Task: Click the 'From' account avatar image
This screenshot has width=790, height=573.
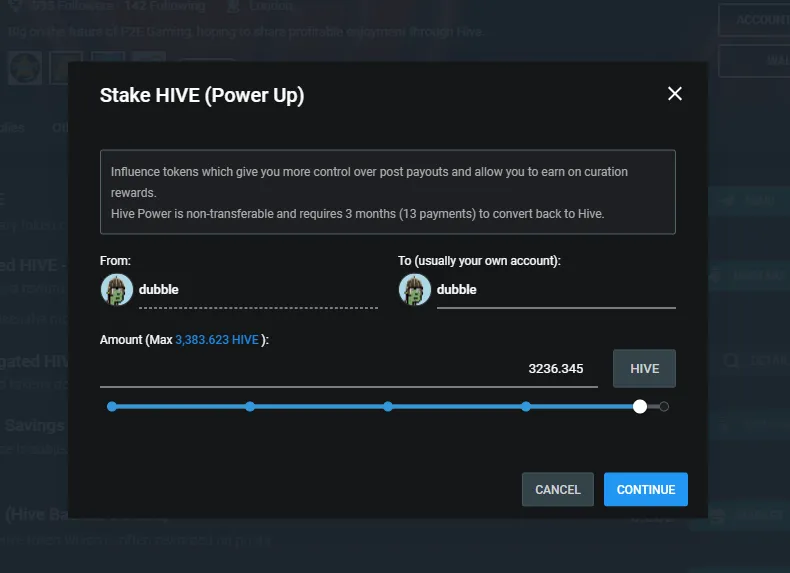Action: pos(116,290)
